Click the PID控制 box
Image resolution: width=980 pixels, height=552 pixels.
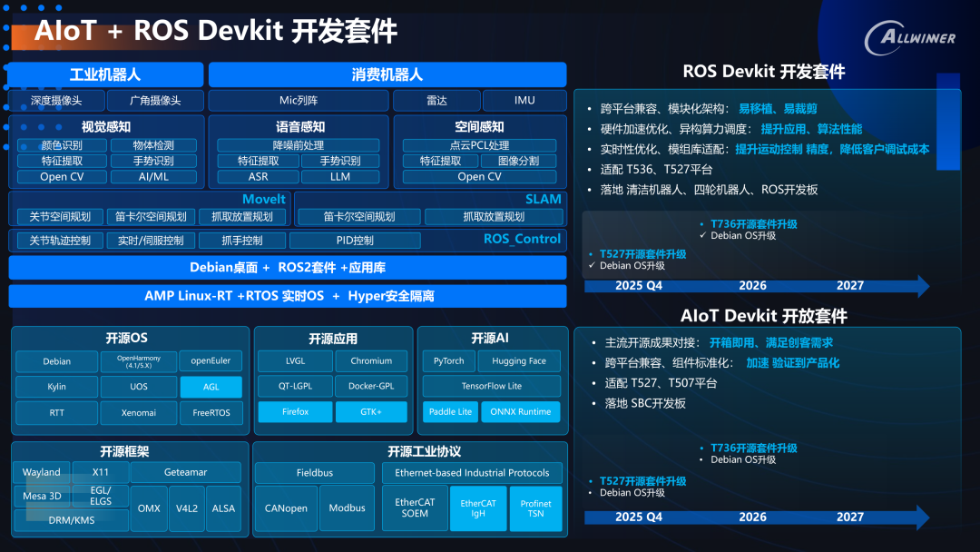point(355,241)
